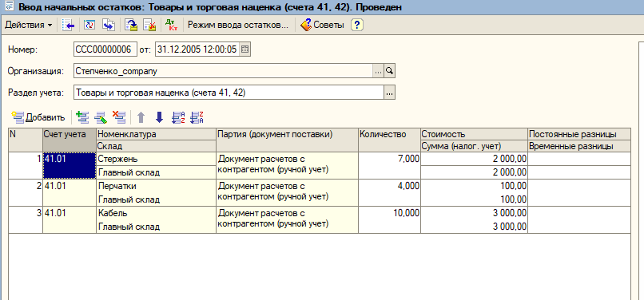Select the lower 100,00 tax sum cell

[x=474, y=199]
